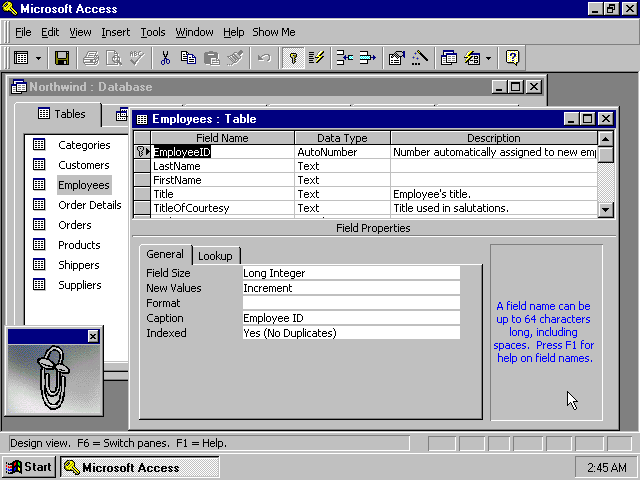This screenshot has width=640, height=480.
Task: Click the primary key row selector for EmployeeID
Action: (x=142, y=152)
